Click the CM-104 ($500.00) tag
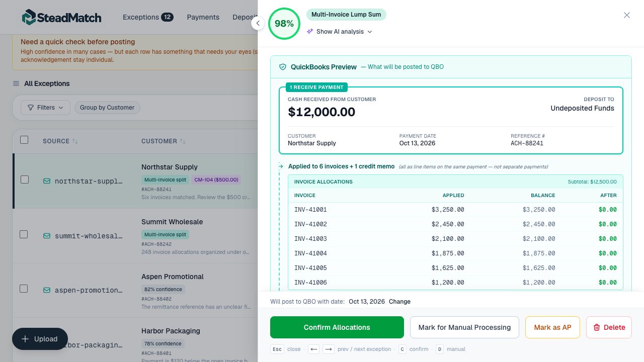The image size is (644, 362). click(x=216, y=179)
